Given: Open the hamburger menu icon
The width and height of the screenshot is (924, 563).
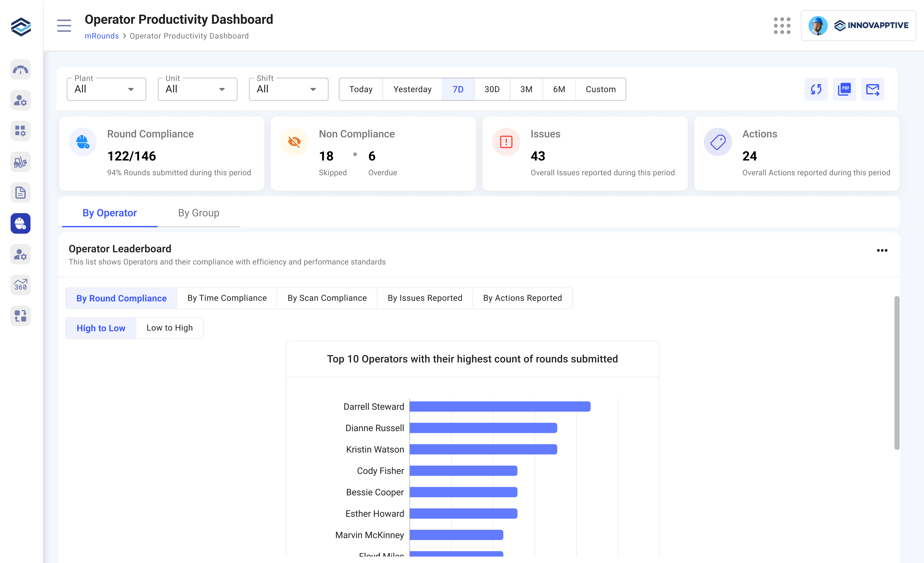Looking at the screenshot, I should (x=64, y=26).
